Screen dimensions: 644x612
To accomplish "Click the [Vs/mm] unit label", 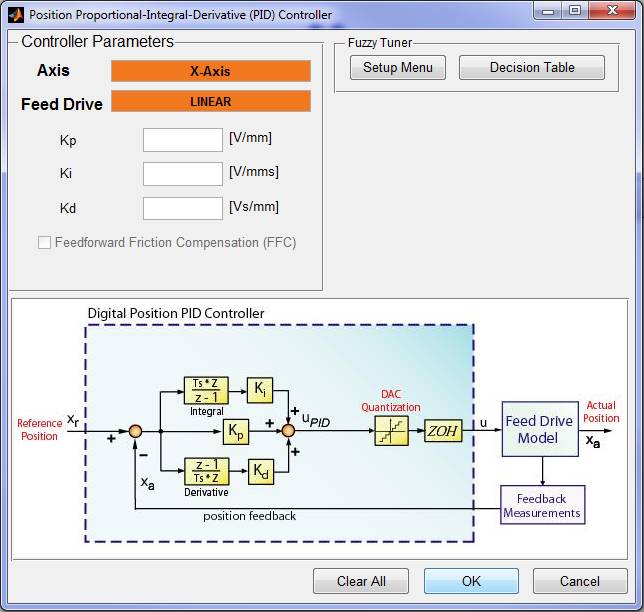I will pos(254,206).
